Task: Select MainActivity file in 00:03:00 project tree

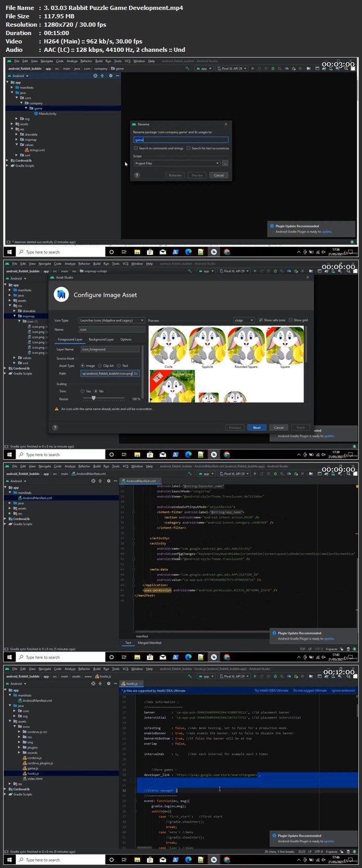Action: click(x=46, y=114)
